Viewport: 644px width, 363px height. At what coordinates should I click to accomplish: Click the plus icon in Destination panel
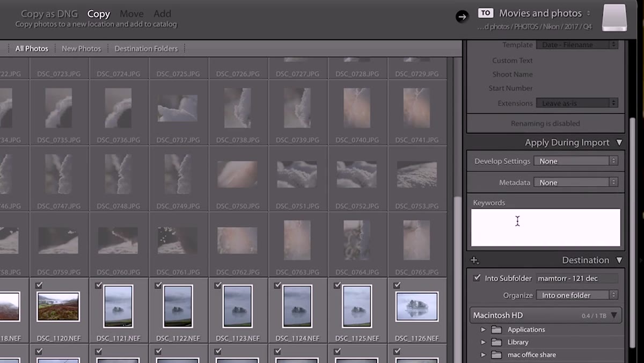(474, 260)
